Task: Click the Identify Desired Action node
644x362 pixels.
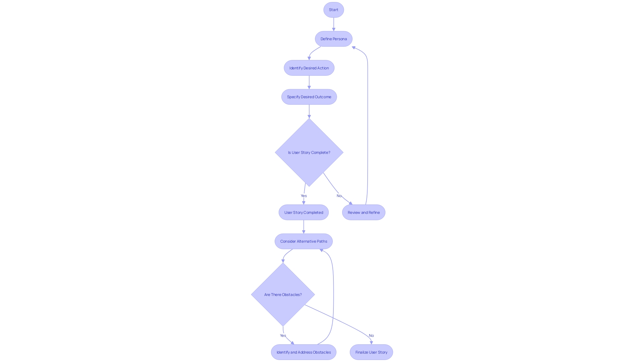Action: (x=309, y=68)
